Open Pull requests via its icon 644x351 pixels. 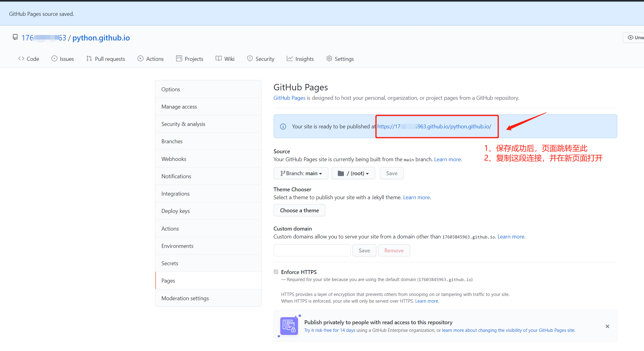(89, 58)
